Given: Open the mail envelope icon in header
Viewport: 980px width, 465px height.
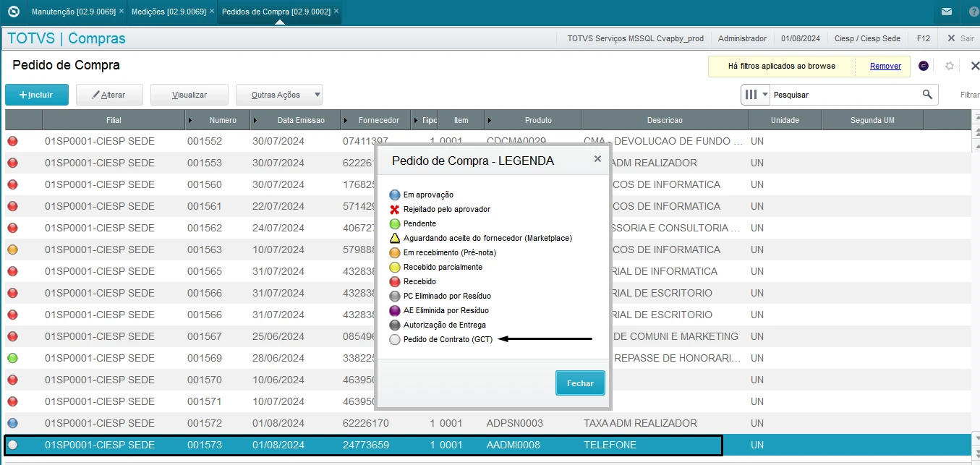Looking at the screenshot, I should 947,12.
